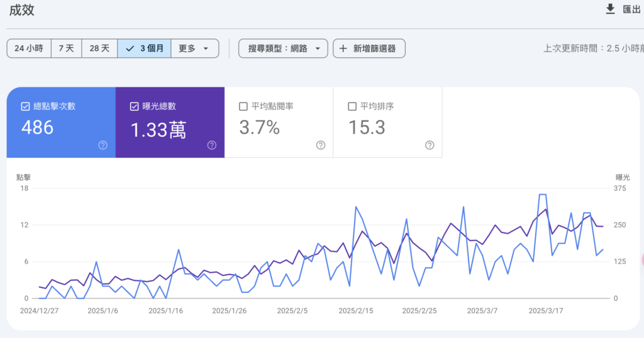This screenshot has width=644, height=338.
Task: Enable the 平均點閱率 checkbox
Action: [x=243, y=107]
